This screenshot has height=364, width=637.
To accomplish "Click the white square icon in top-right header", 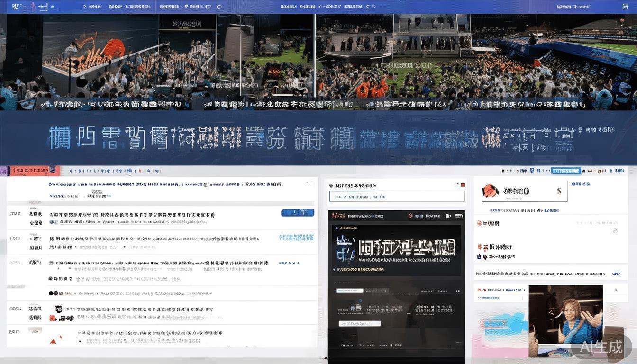I will pyautogui.click(x=624, y=7).
